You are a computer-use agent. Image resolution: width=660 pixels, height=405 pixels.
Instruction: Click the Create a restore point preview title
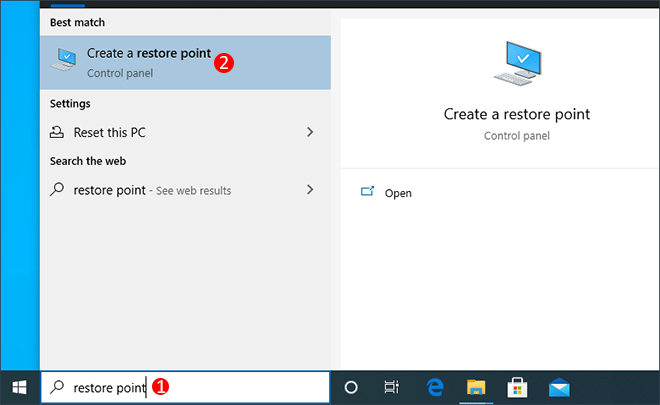[517, 115]
